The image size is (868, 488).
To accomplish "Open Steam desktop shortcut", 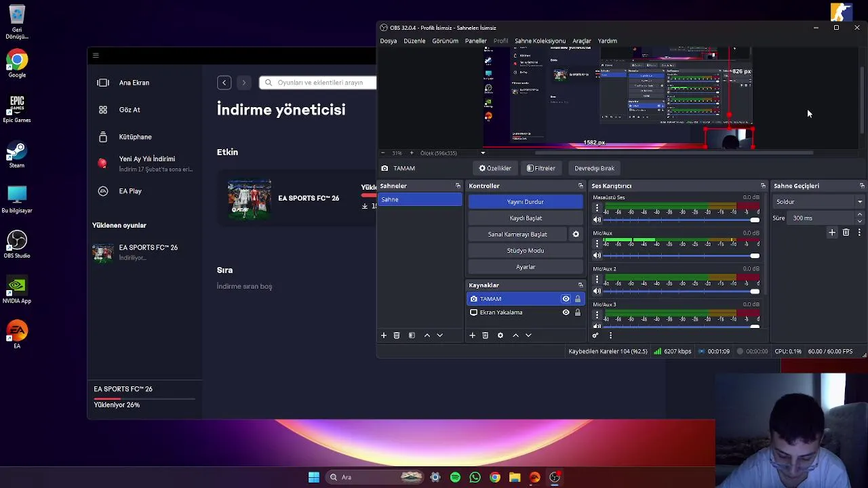I will [17, 155].
